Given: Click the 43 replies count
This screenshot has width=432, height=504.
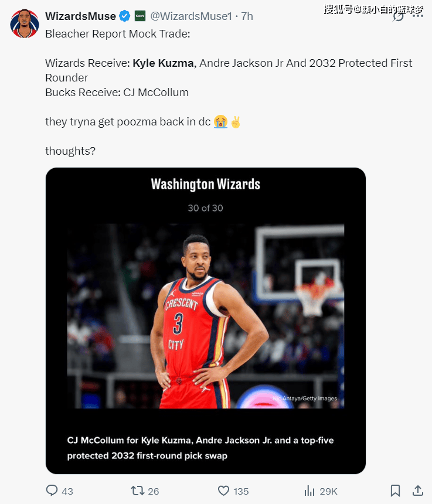Looking at the screenshot, I should coord(67,491).
